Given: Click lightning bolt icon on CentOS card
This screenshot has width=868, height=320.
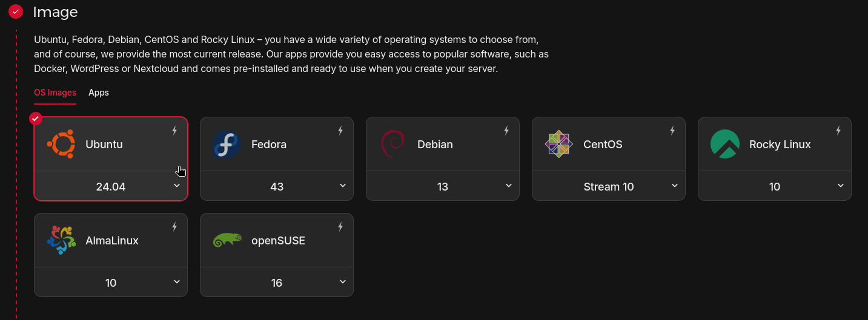Looking at the screenshot, I should click(672, 130).
